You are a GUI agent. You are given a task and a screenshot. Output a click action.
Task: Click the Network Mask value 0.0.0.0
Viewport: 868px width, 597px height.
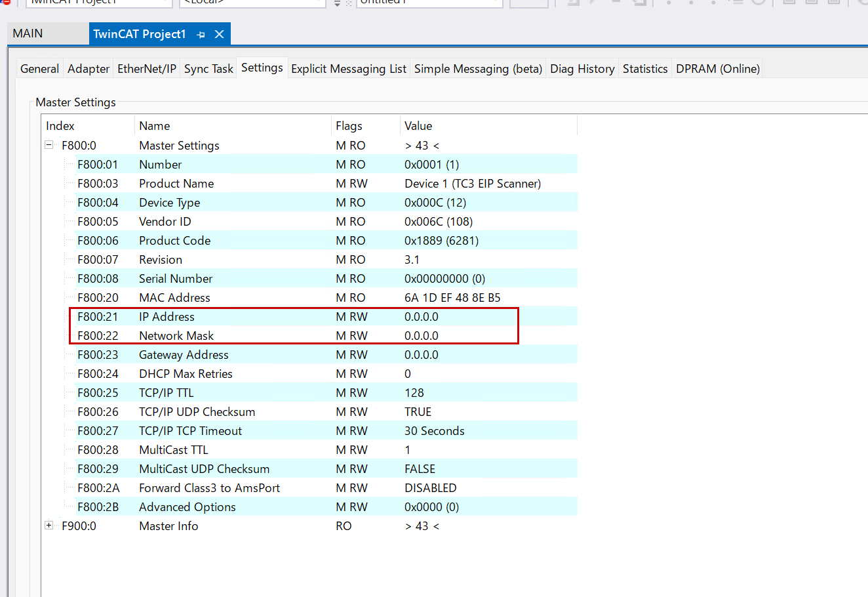click(422, 336)
